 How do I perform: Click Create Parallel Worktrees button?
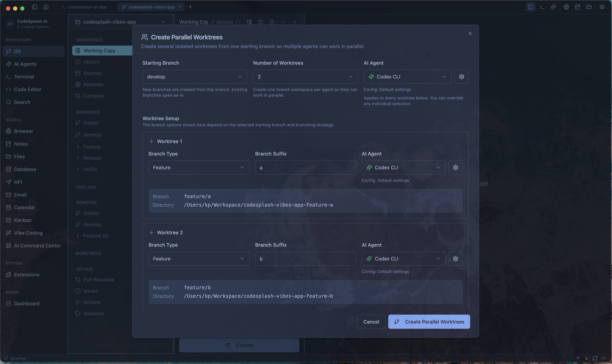pos(429,322)
